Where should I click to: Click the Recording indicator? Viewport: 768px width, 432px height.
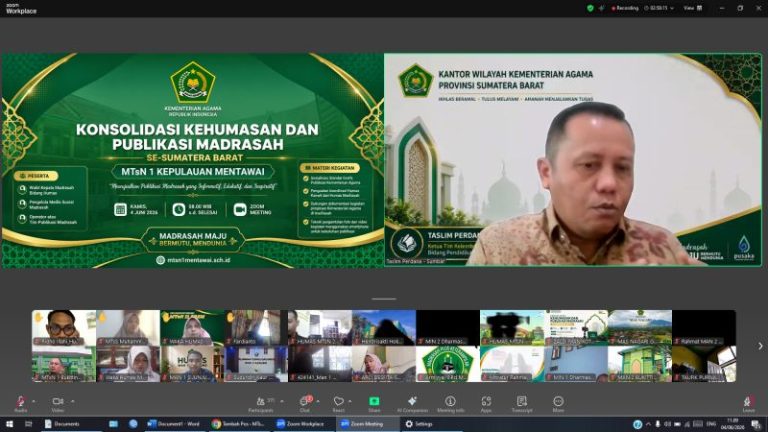tap(625, 8)
